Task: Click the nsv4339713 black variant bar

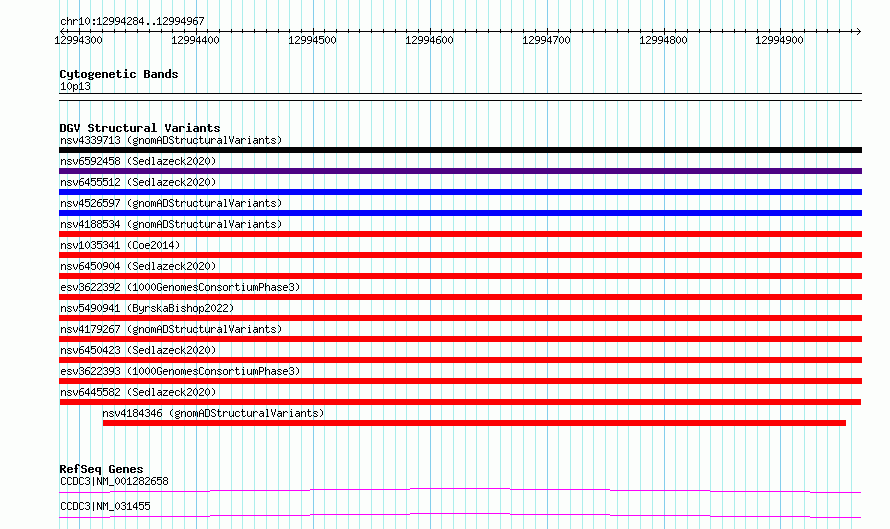Action: point(460,150)
